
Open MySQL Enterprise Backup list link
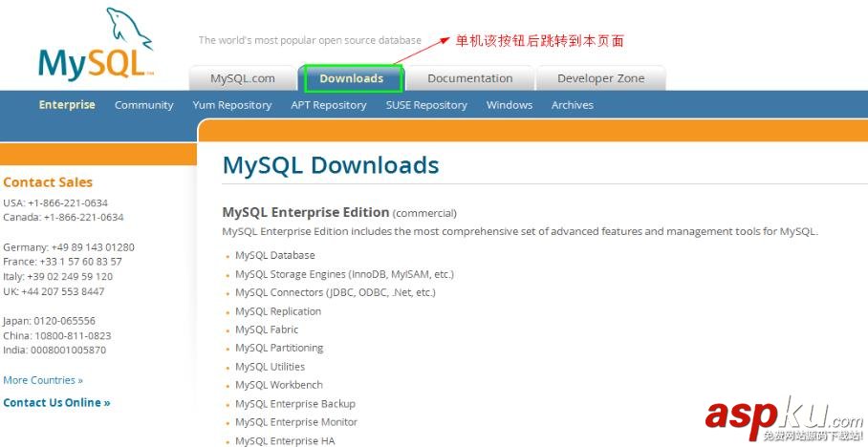point(295,403)
